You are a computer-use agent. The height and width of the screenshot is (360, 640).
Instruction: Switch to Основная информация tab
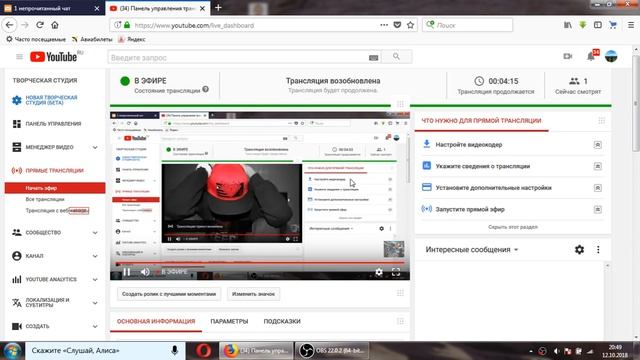[x=156, y=322]
